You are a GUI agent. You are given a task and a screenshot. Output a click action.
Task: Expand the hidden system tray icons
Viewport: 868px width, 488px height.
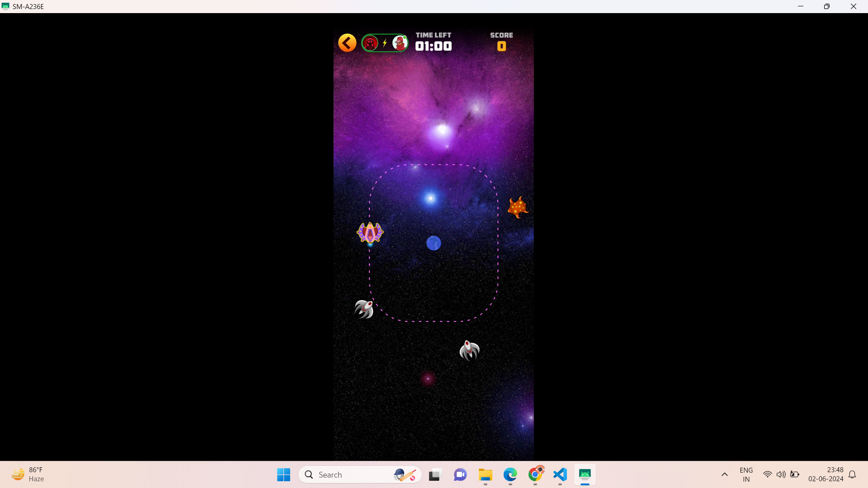(724, 474)
